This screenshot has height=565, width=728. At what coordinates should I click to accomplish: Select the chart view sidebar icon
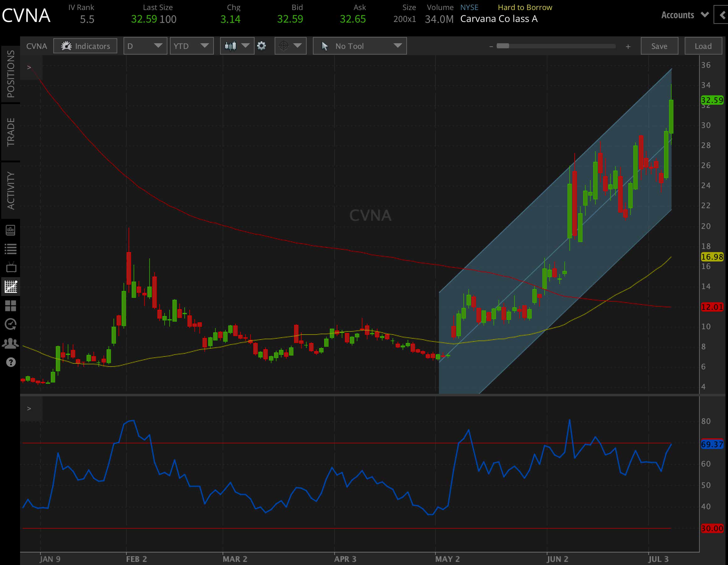pyautogui.click(x=11, y=287)
